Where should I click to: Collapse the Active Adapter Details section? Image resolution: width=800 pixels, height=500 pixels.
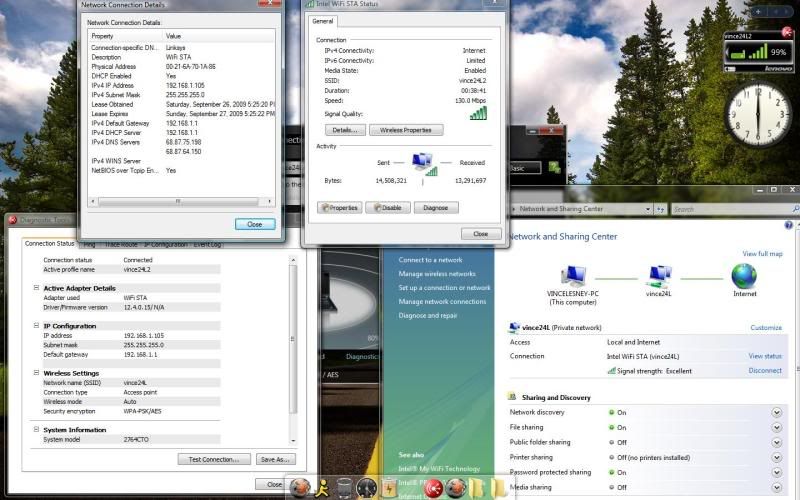point(34,288)
